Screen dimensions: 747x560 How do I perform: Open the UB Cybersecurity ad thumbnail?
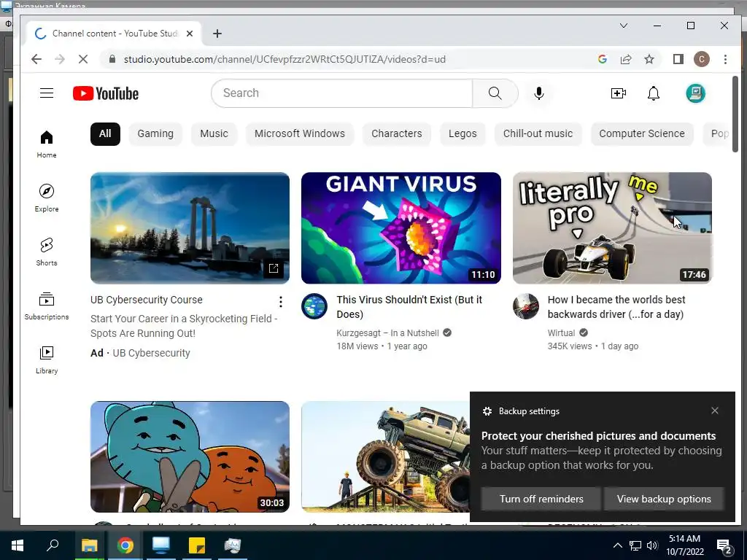click(190, 228)
